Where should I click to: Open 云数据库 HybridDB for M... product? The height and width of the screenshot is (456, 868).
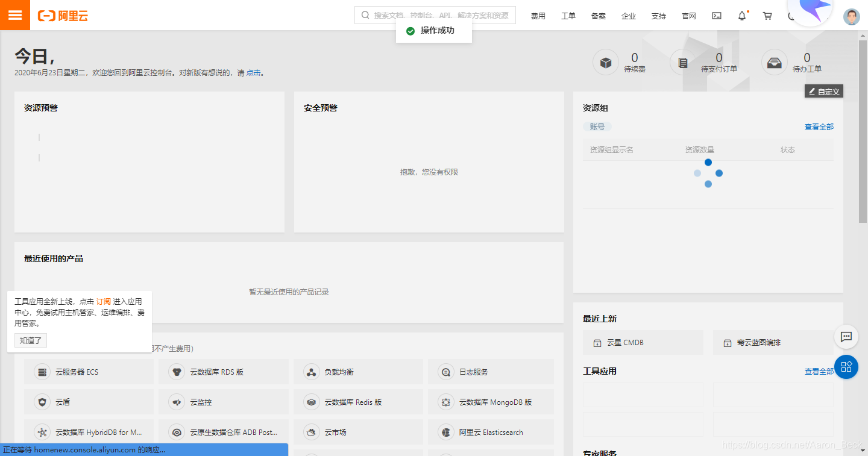[89, 432]
